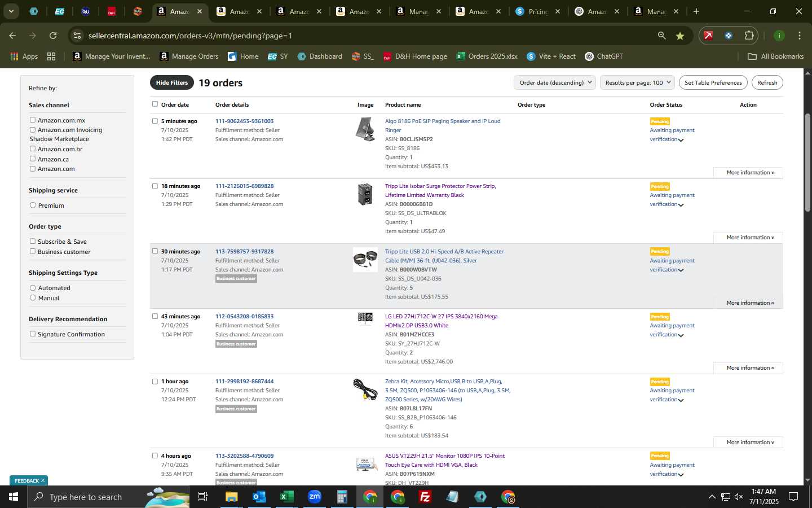Screen dimensions: 812x508
Task: Open ASUS VT229H monitor product link
Action: click(444, 460)
